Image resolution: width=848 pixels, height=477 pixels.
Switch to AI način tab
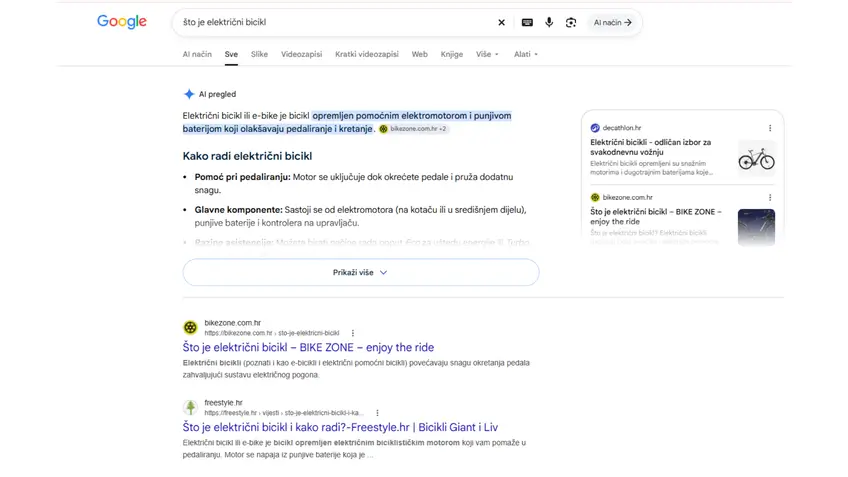(x=197, y=54)
